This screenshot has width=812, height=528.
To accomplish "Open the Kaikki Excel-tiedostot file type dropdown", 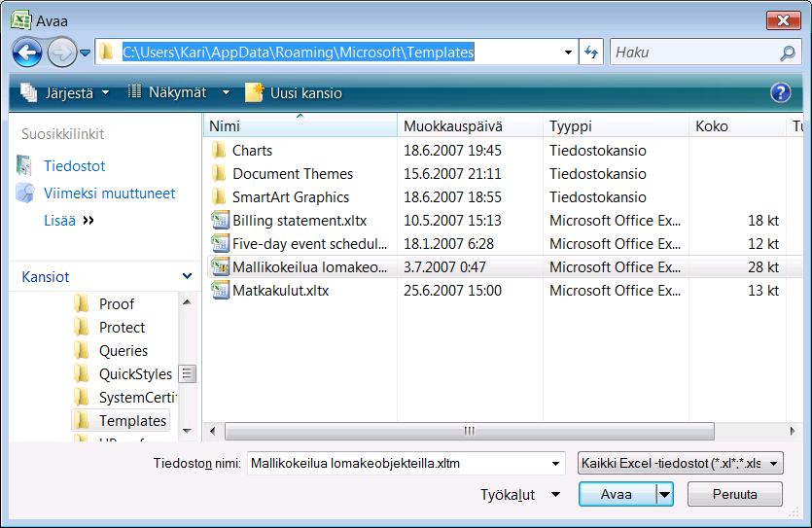I will pyautogui.click(x=680, y=463).
